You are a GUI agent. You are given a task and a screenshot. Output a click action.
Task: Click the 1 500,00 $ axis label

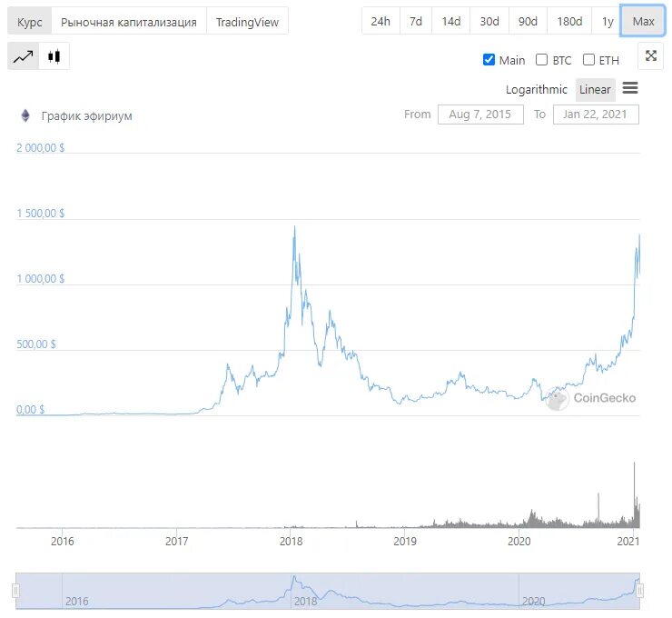pos(40,214)
